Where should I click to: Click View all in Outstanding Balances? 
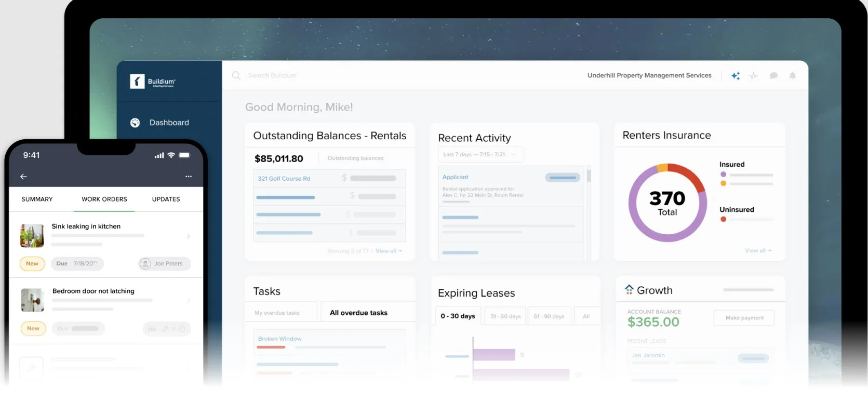point(389,251)
